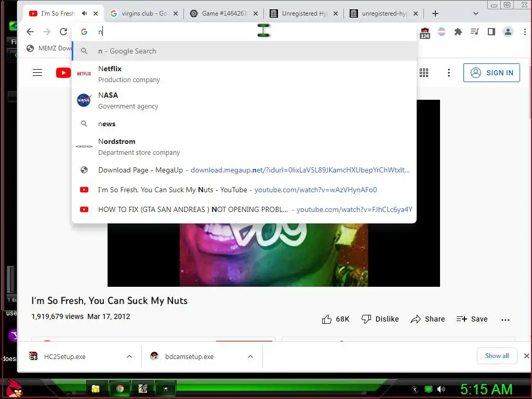This screenshot has width=532, height=399.
Task: Click the Chrome taskbar icon
Action: (x=120, y=389)
